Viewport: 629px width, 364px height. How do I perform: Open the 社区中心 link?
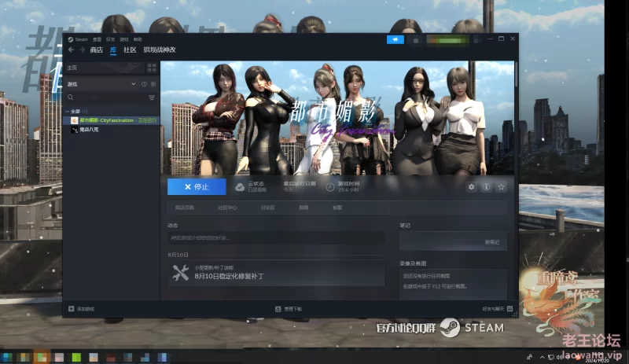coord(227,208)
